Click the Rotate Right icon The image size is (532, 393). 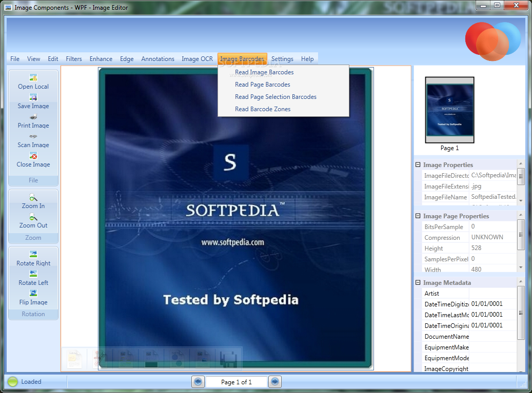33,254
